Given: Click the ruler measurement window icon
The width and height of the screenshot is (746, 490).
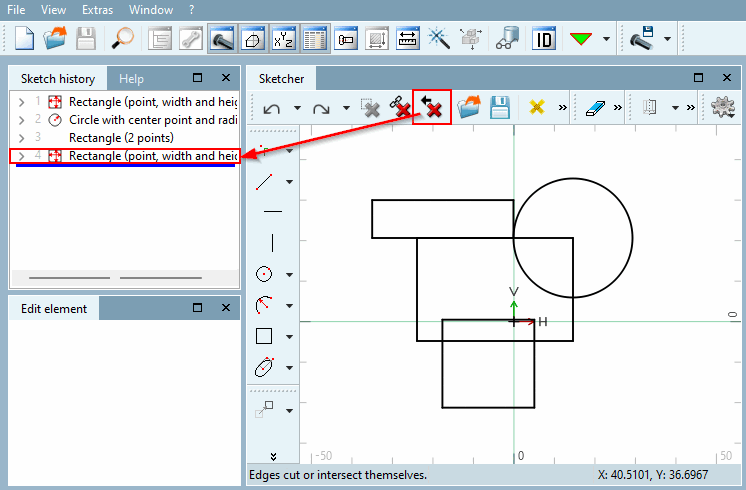Looking at the screenshot, I should tap(408, 39).
